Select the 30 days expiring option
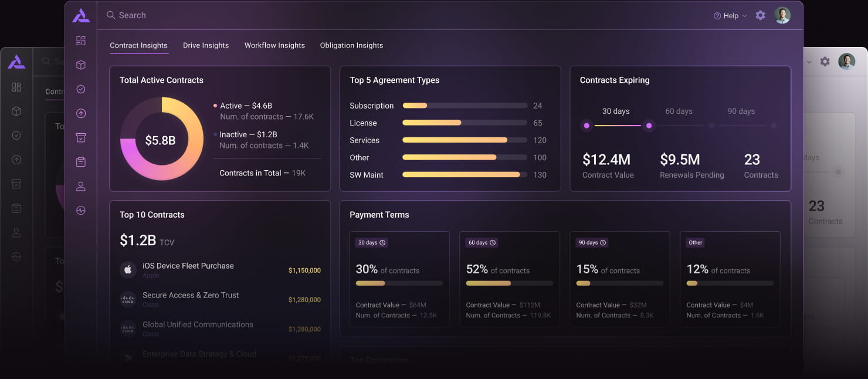This screenshot has height=379, width=868. coord(616,111)
